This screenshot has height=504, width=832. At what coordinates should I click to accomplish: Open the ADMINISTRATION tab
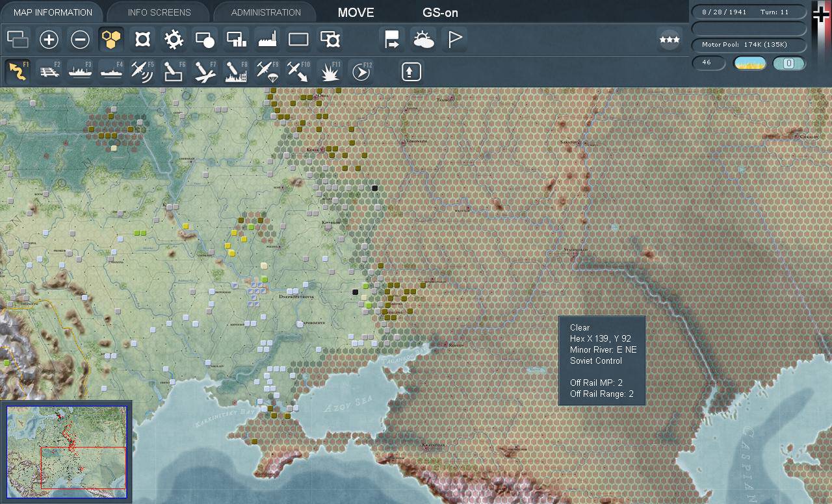(266, 12)
